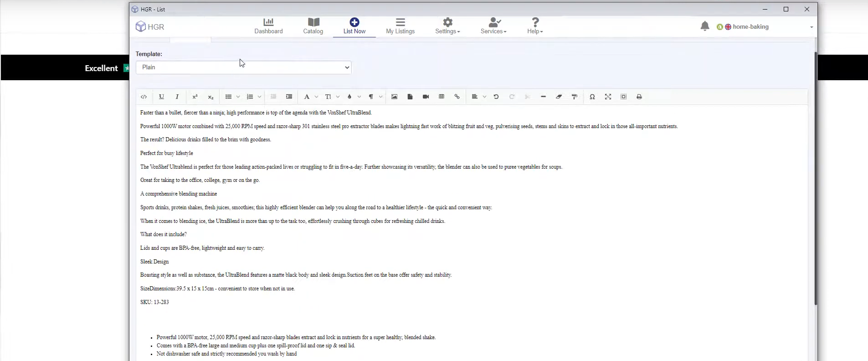868x361 pixels.
Task: Open the My Listings tab
Action: point(400,26)
